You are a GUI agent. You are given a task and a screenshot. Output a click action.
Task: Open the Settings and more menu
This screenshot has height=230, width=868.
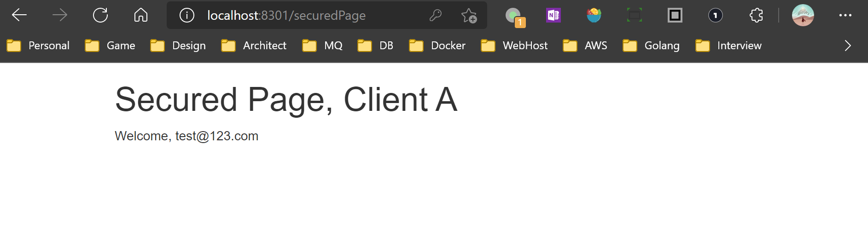[845, 15]
